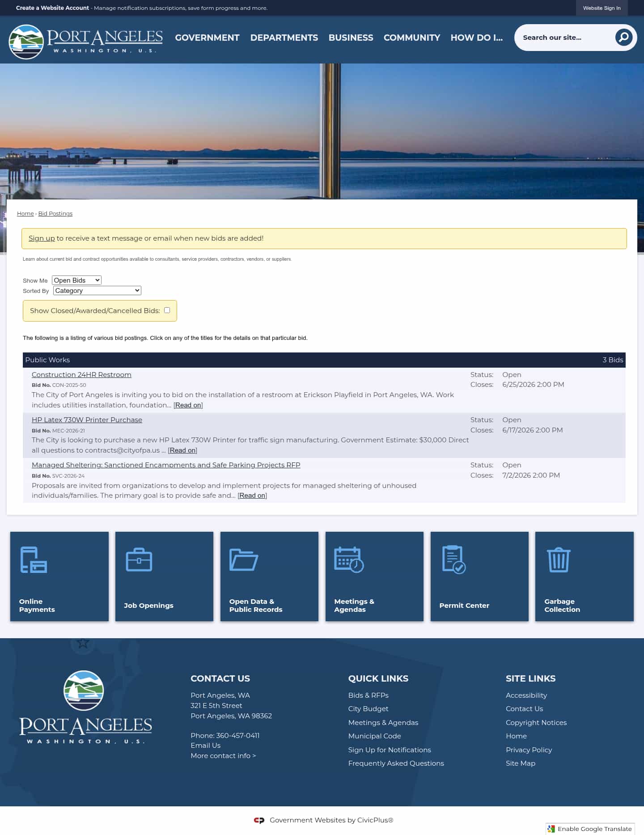Open Bids & RFPs quick link

(x=369, y=695)
